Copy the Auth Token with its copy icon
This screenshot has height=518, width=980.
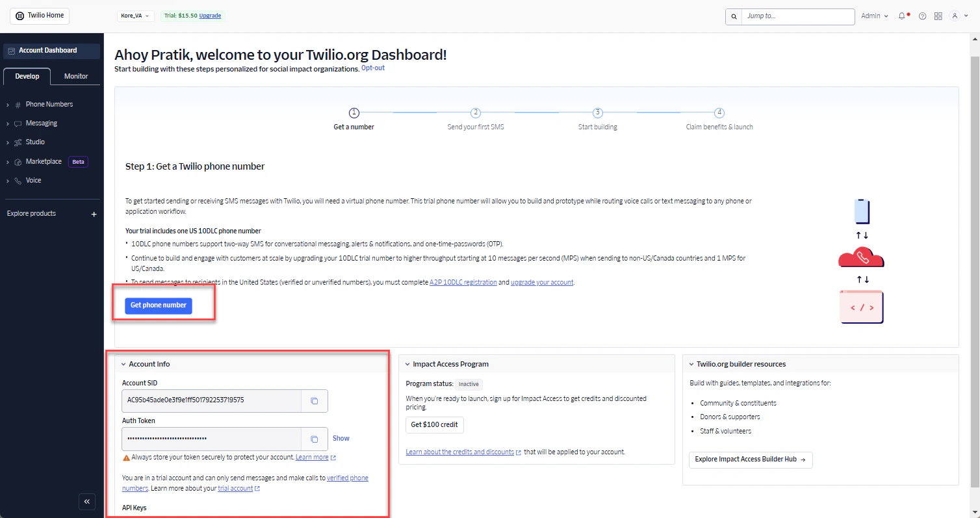315,439
